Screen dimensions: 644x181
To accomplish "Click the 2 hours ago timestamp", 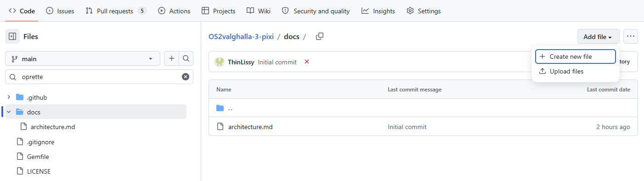I will tap(613, 127).
